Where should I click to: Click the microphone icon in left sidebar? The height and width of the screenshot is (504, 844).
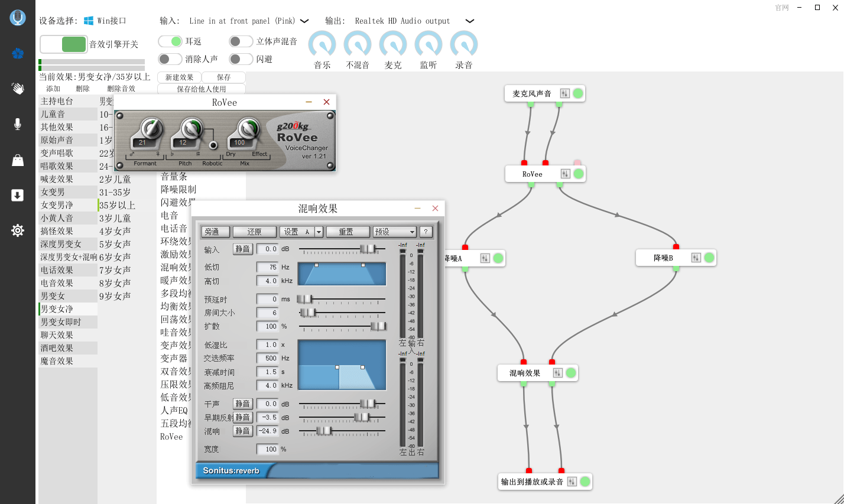pos(18,124)
